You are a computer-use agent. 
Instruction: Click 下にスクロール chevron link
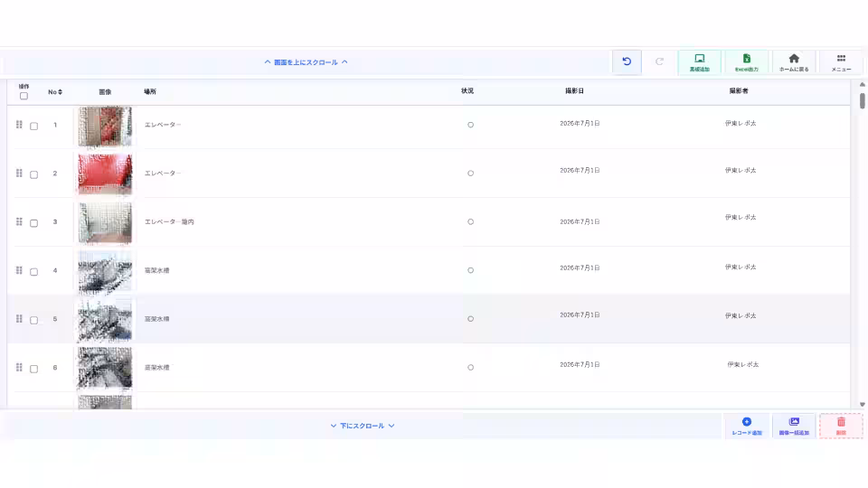click(x=362, y=426)
